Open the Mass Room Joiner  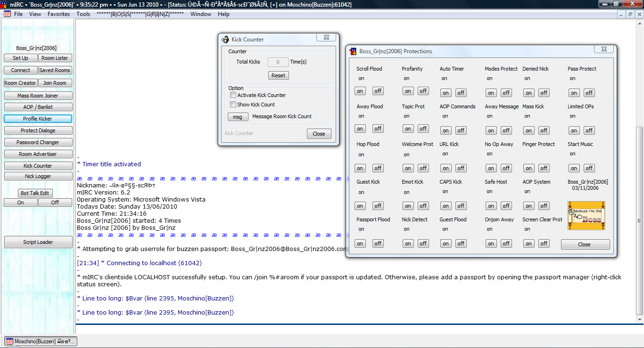tap(38, 96)
